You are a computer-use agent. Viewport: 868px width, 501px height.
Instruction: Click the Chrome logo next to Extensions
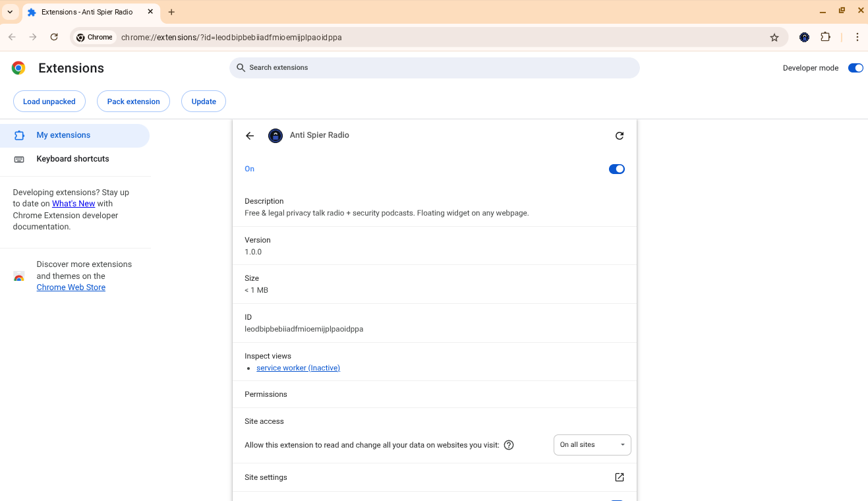[18, 68]
